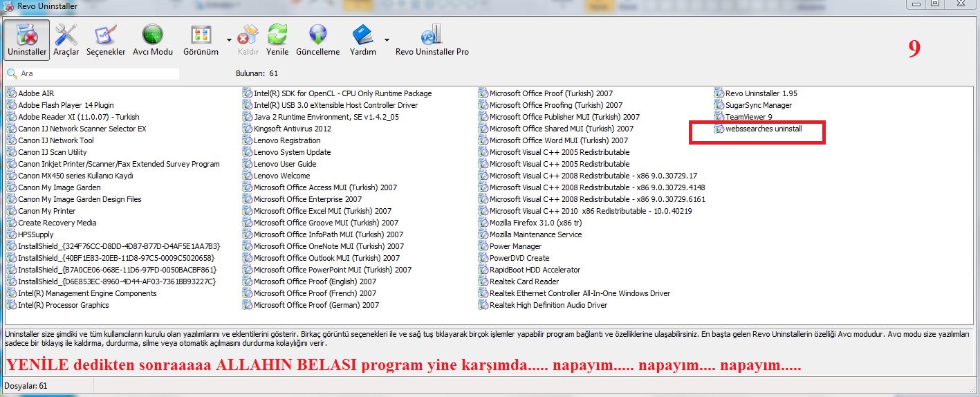The image size is (980, 397).
Task: Select Intel(R) USB 3.0 eXtensible Host Controller Driver
Action: (x=331, y=105)
